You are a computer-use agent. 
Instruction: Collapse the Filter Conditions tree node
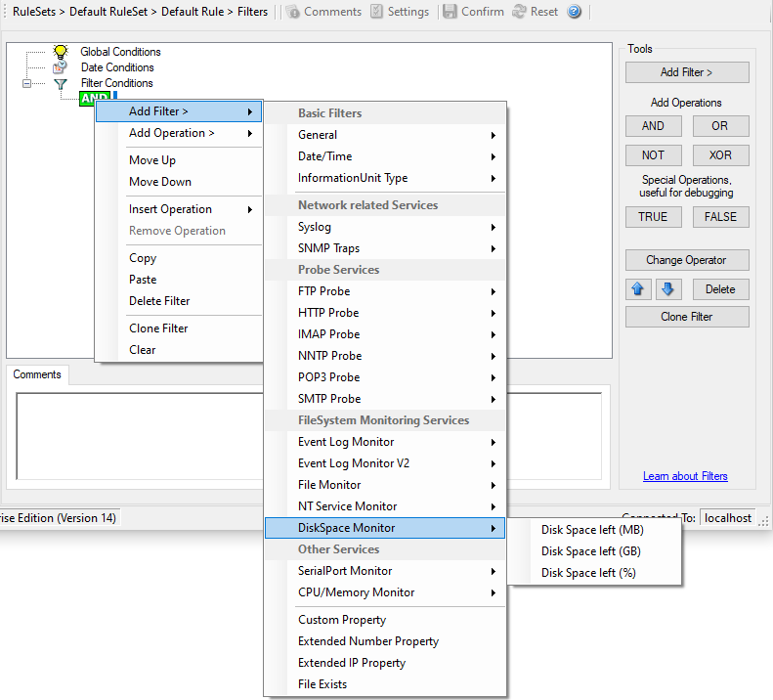27,84
